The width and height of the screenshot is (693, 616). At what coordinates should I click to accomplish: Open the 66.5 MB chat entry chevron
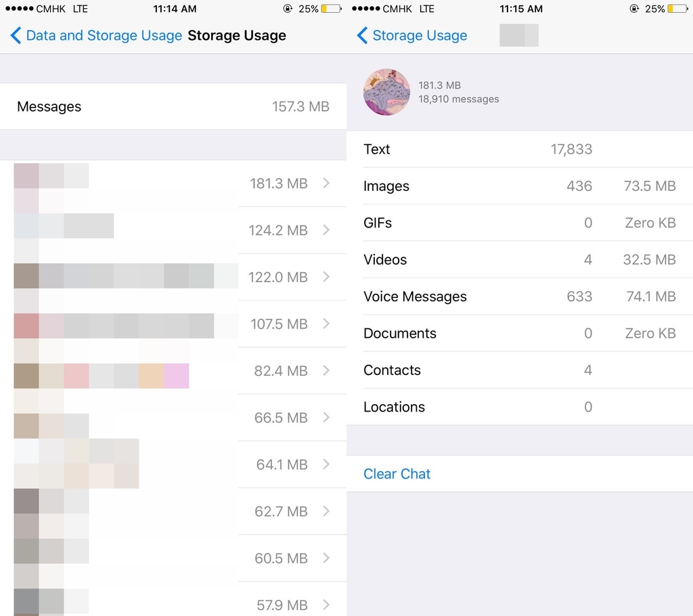[326, 417]
